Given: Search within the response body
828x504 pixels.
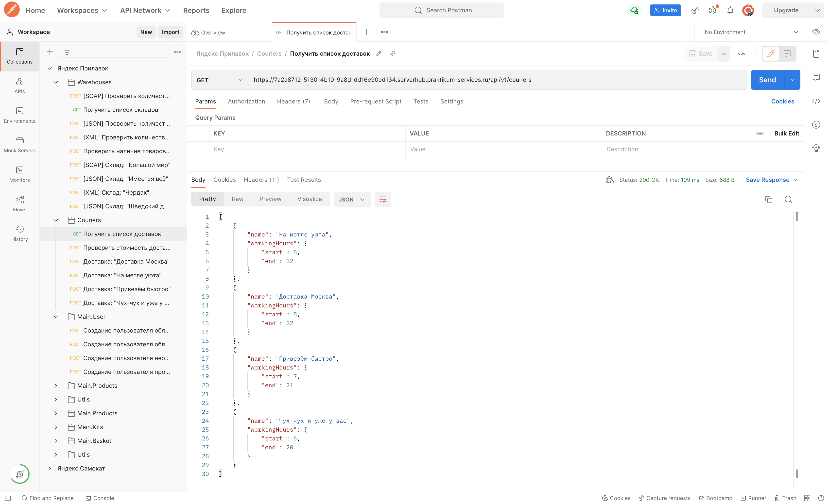Looking at the screenshot, I should tap(788, 199).
